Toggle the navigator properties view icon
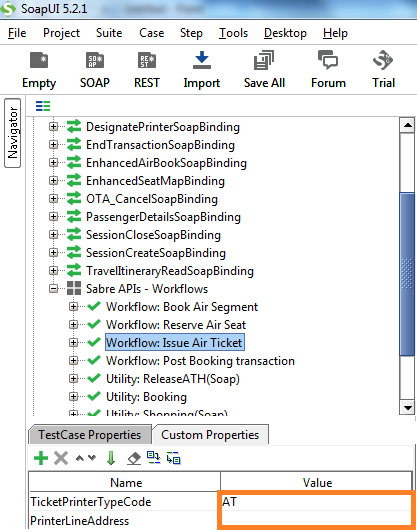Viewport: 417px width, 532px height. point(43,106)
